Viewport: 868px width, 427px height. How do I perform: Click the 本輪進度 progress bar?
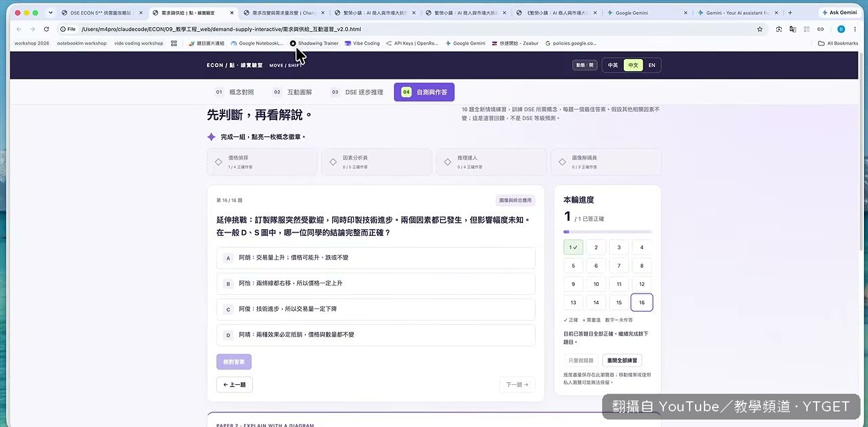(608, 232)
